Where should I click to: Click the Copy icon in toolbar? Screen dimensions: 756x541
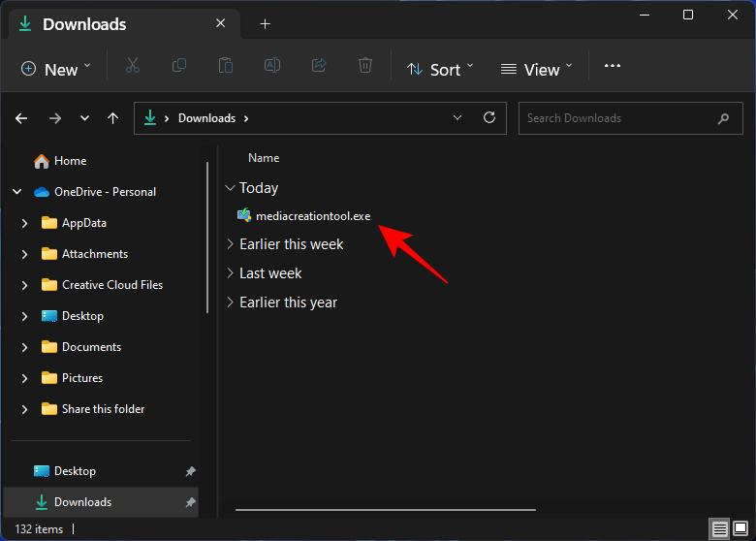pos(179,66)
